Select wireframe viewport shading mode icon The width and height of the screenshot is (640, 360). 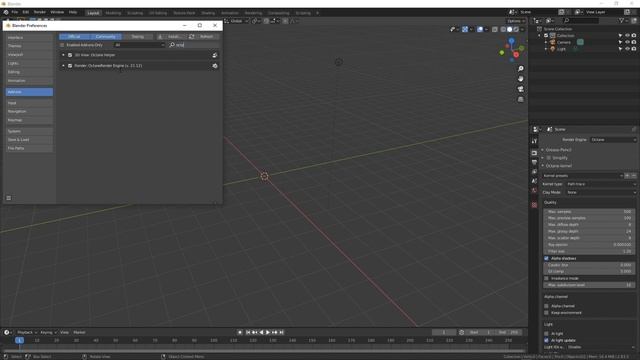pos(503,29)
